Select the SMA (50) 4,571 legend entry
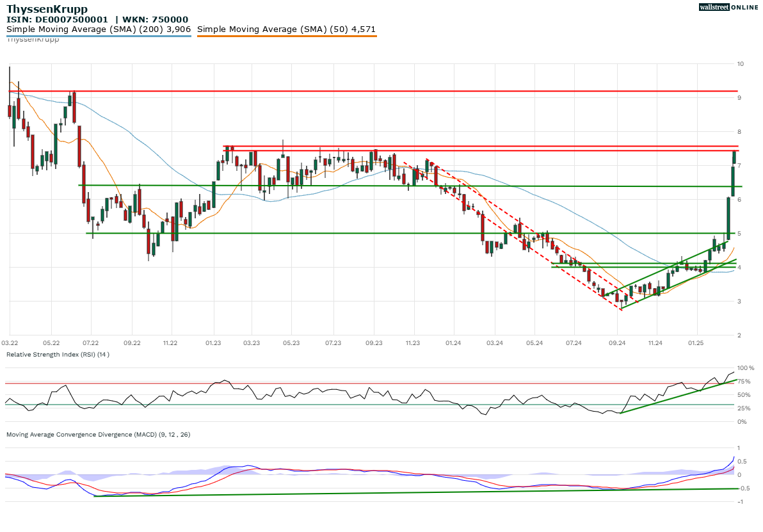 point(287,29)
